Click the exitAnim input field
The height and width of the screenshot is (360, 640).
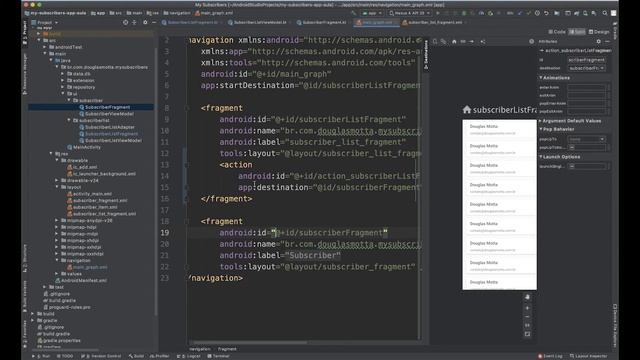click(x=586, y=96)
